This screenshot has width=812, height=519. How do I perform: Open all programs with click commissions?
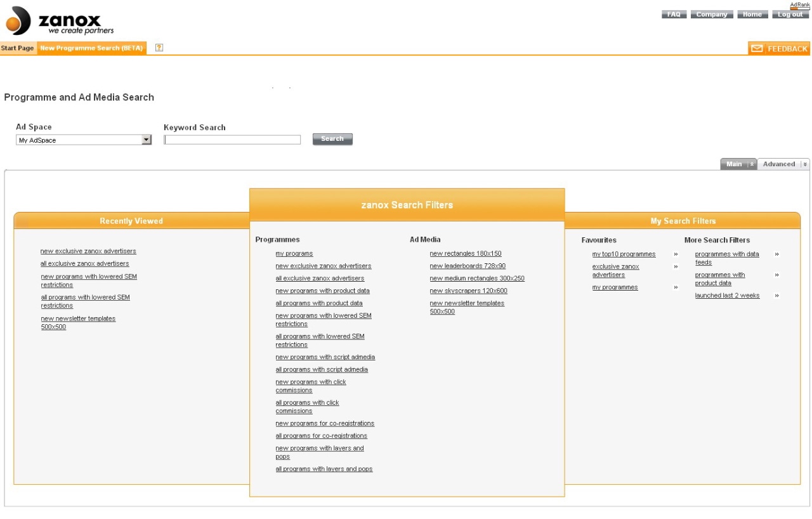point(307,407)
